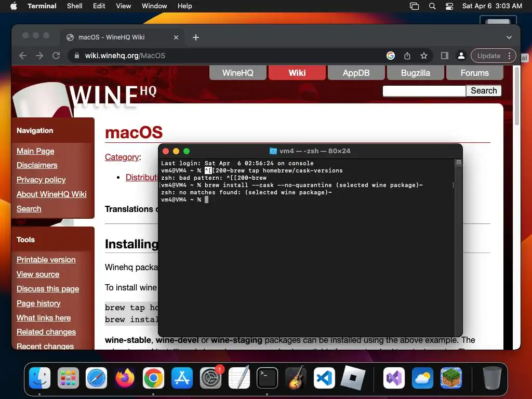Click the wiki Search button

[x=484, y=90]
